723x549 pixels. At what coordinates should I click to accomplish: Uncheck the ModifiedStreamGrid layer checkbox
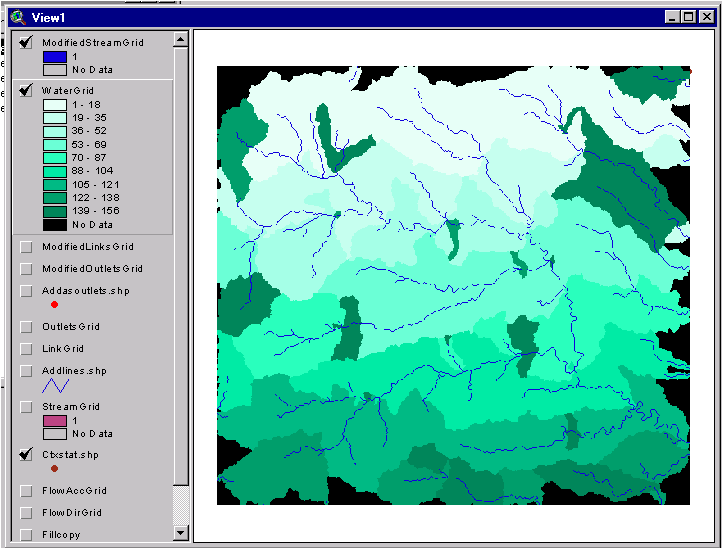coord(26,43)
